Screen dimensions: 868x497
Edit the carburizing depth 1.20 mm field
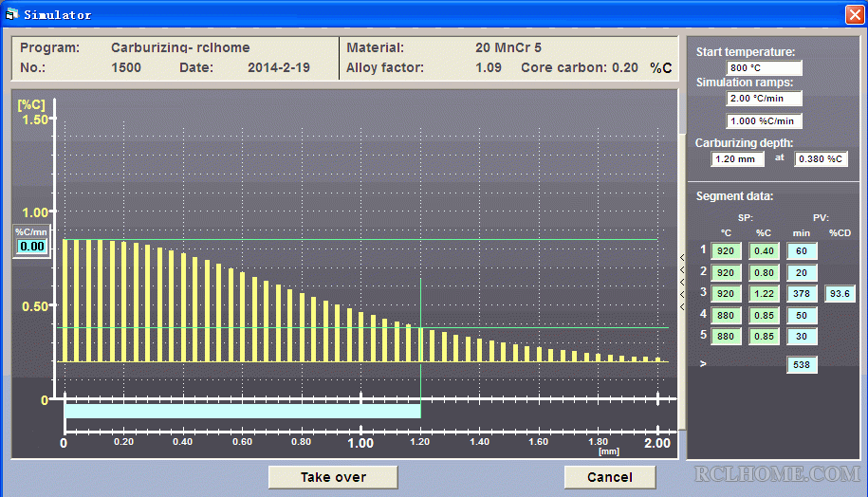[x=737, y=158]
